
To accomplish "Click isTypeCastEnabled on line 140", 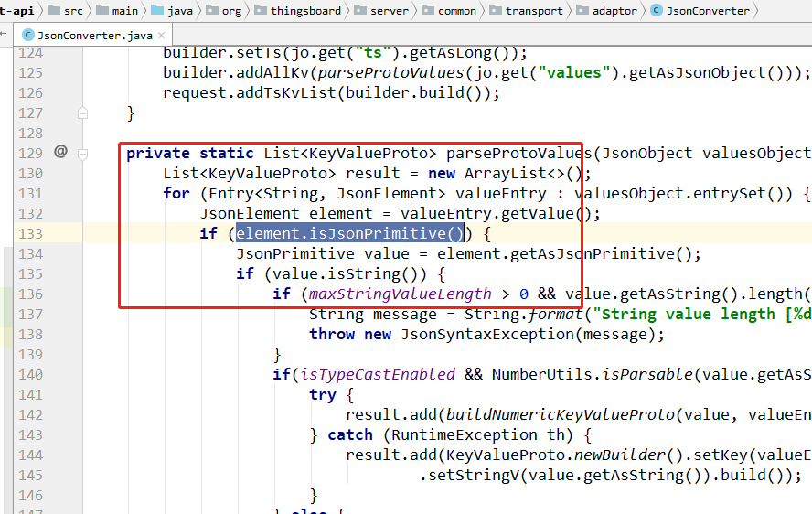I will point(378,375).
